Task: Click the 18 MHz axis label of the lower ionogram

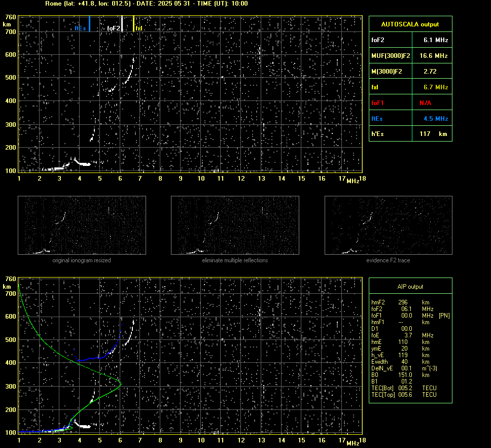Action: (x=362, y=440)
